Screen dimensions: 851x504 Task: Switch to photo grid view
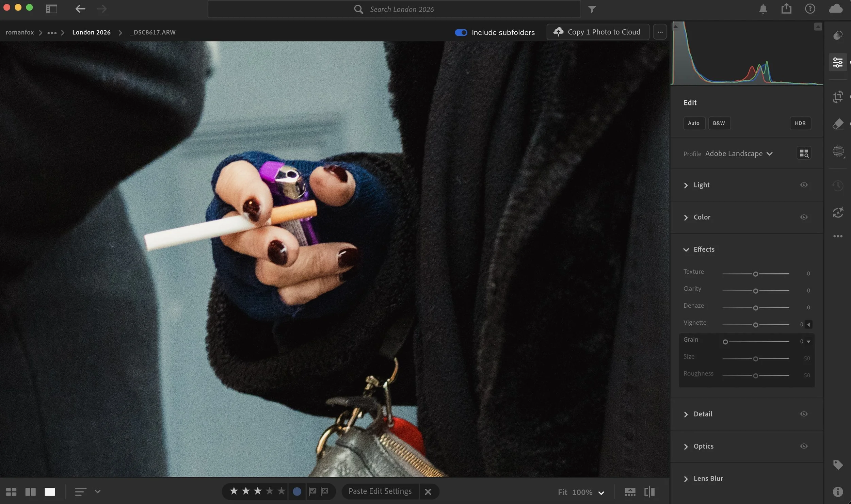(11, 492)
